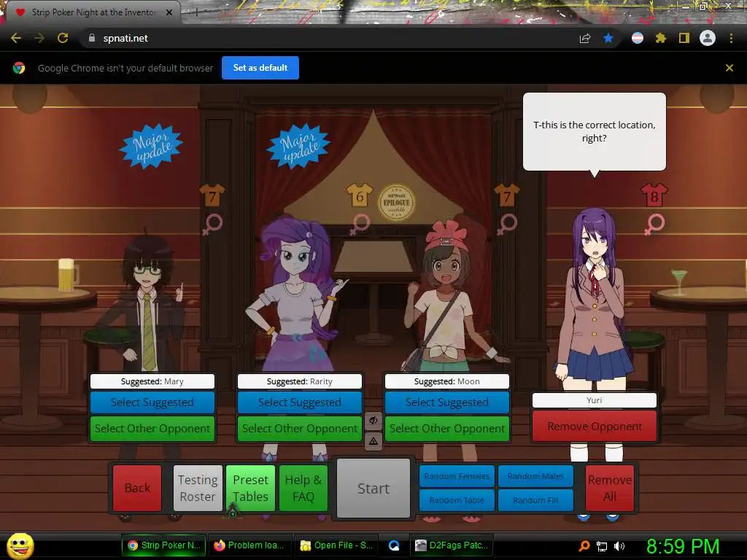Click the shirt icon with number 6

tap(359, 195)
